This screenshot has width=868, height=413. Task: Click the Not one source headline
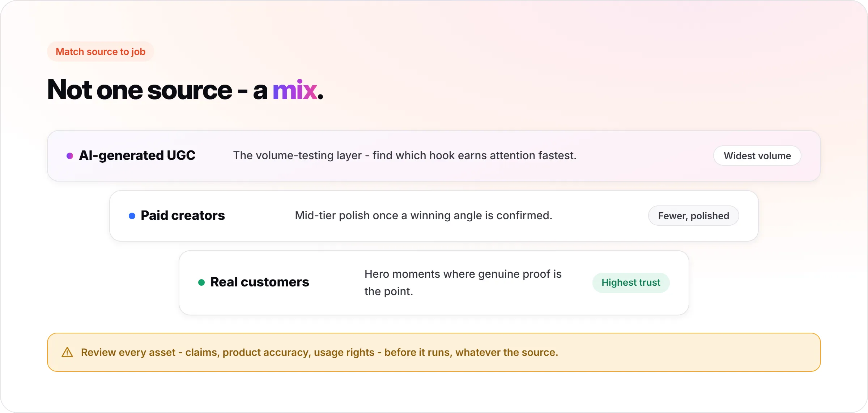coord(185,90)
